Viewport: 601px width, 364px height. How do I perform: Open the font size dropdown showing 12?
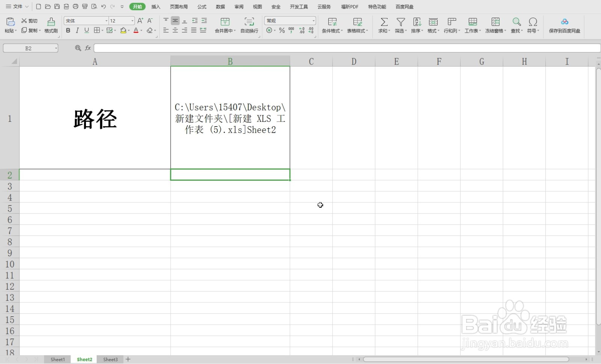tap(132, 21)
